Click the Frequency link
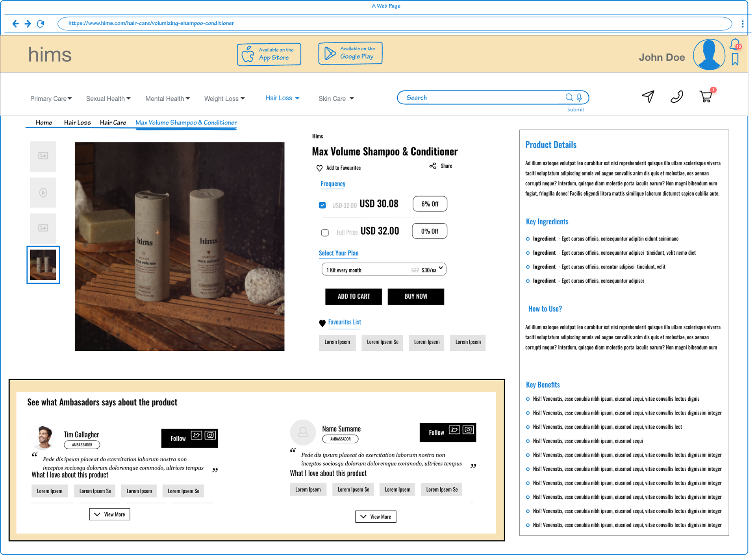 pos(333,184)
